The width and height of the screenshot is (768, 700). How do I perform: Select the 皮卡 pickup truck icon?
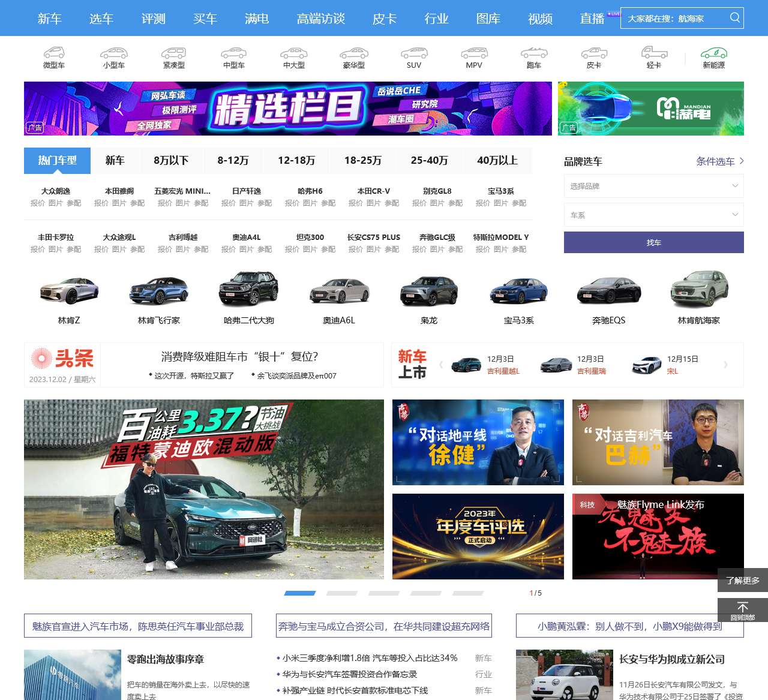[594, 53]
